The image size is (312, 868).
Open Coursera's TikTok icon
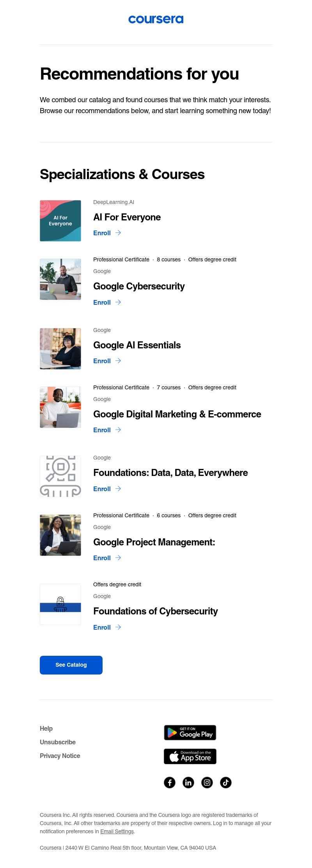pos(226,782)
